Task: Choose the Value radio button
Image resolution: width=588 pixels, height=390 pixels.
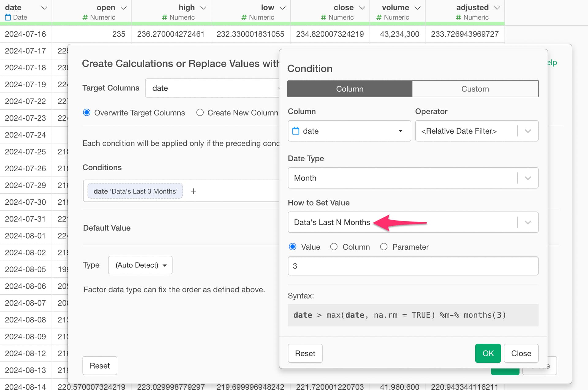Action: pyautogui.click(x=292, y=247)
